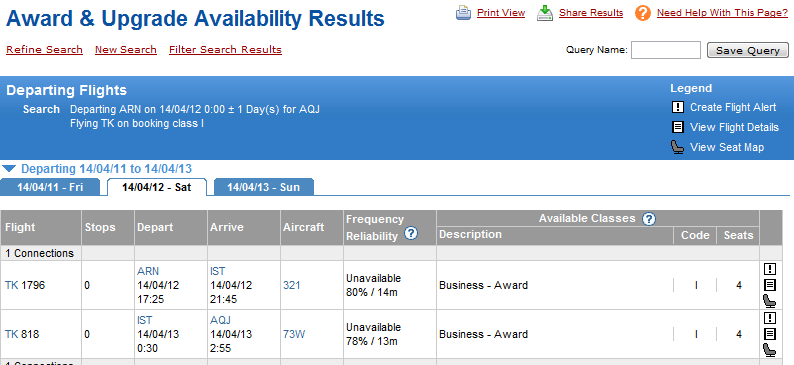Open seat map for TK 818
Image resolution: width=794 pixels, height=365 pixels.
770,350
